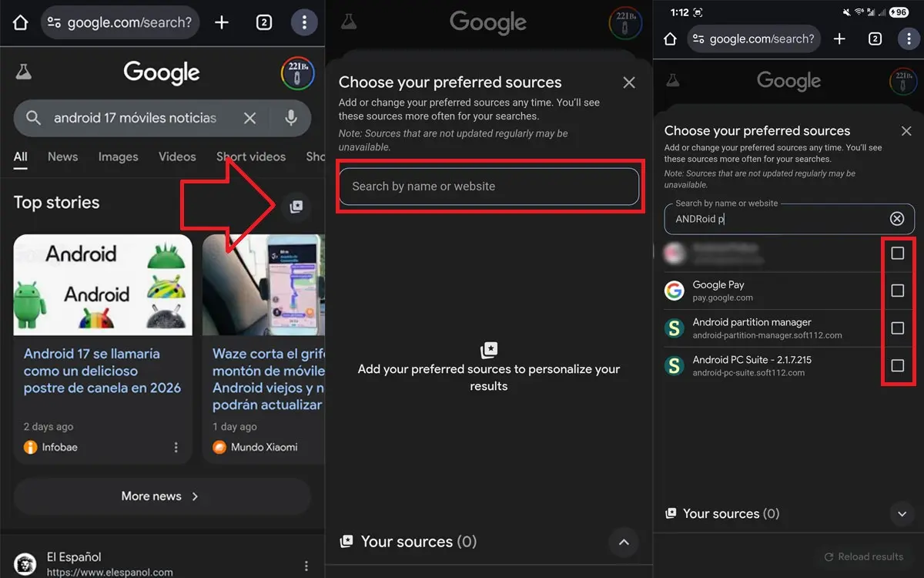Screen dimensions: 924x578
Task: Check the Android partition manager checkbox
Action: (897, 328)
